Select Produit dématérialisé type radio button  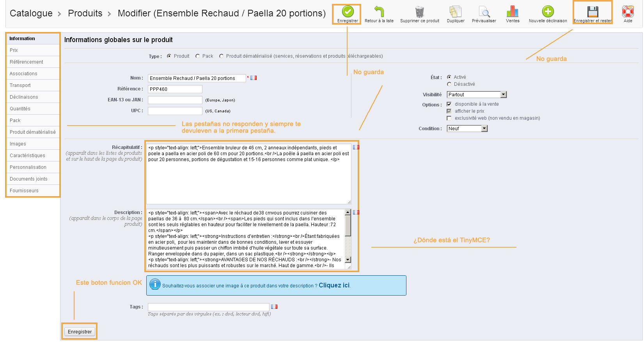(221, 56)
